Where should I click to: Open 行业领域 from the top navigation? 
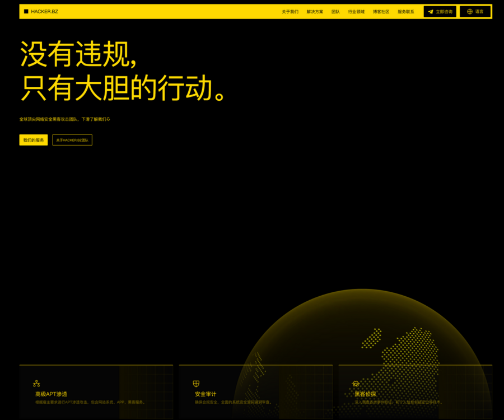tap(356, 12)
